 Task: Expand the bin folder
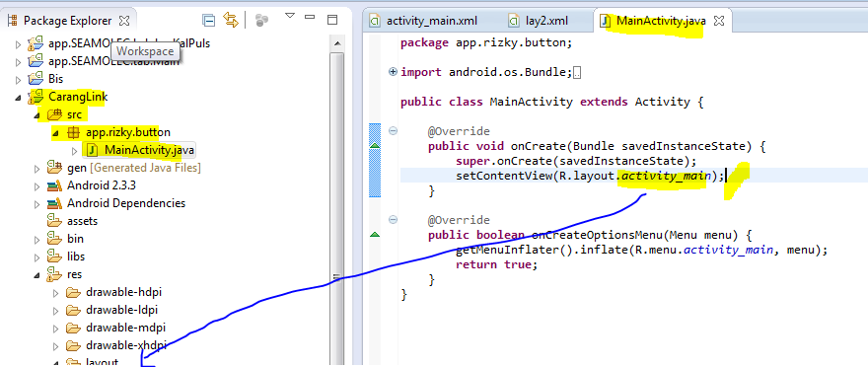tap(36, 239)
